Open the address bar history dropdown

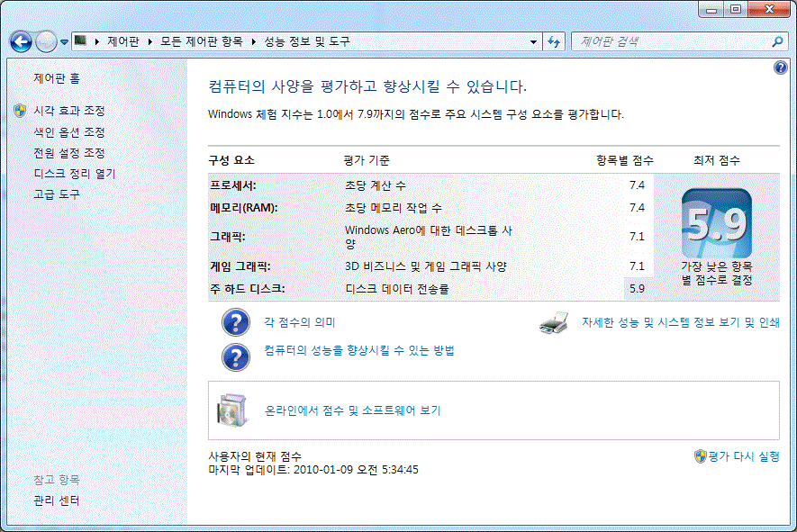click(534, 41)
